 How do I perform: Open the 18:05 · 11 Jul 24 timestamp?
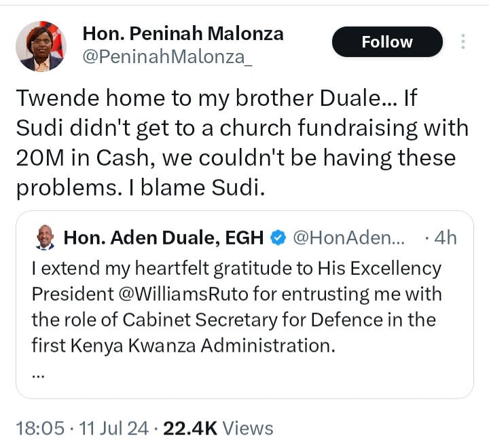[x=82, y=428]
